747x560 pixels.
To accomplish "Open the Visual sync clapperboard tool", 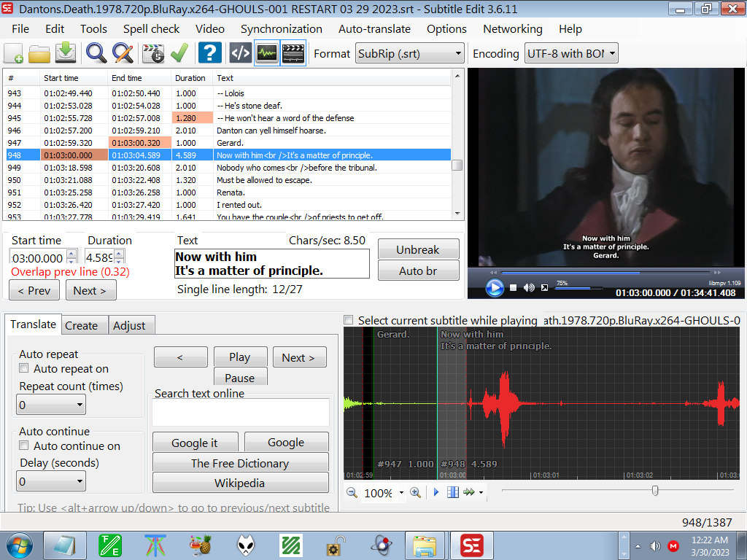I will coord(153,52).
